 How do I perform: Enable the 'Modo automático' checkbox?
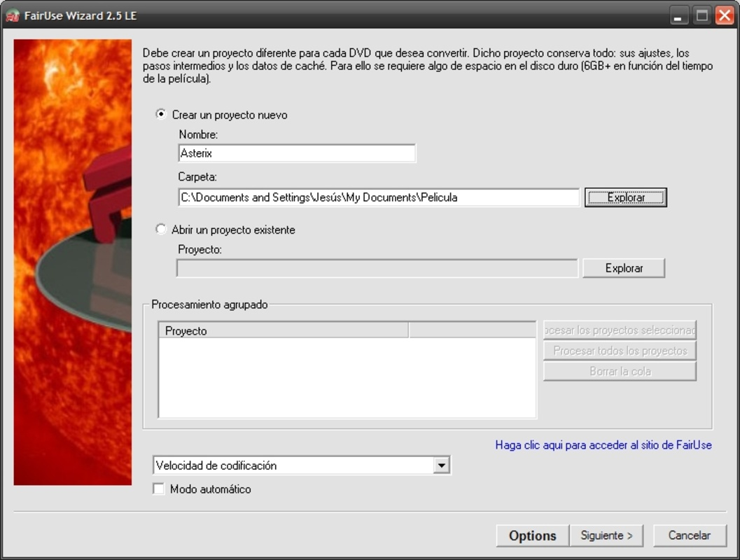tap(158, 489)
